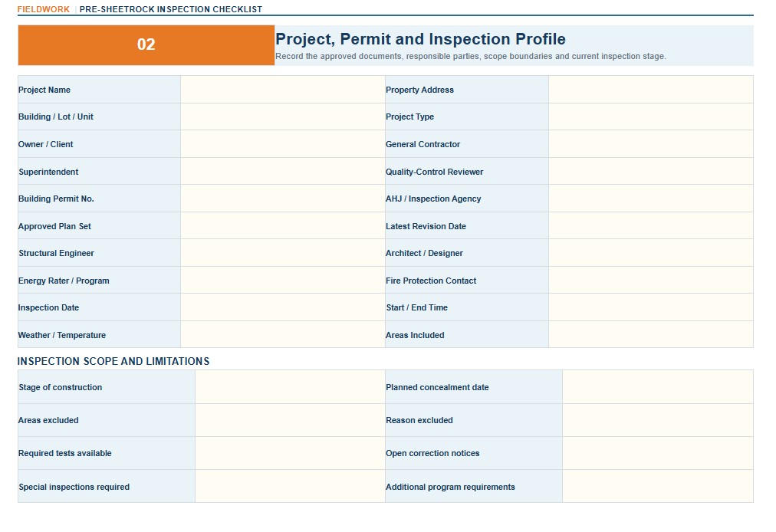This screenshot has width=776, height=532.
Task: Select the 'Quality-Control Reviewer' label
Action: (435, 172)
